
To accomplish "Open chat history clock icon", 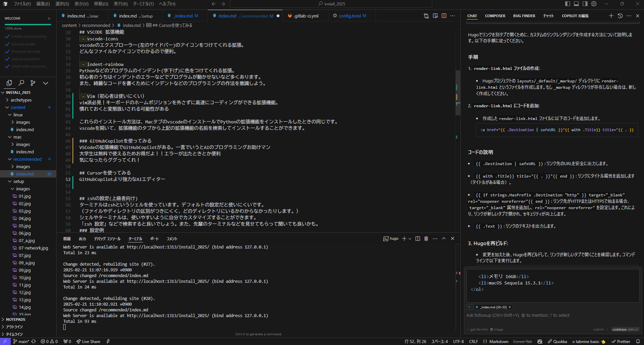I will (x=620, y=16).
